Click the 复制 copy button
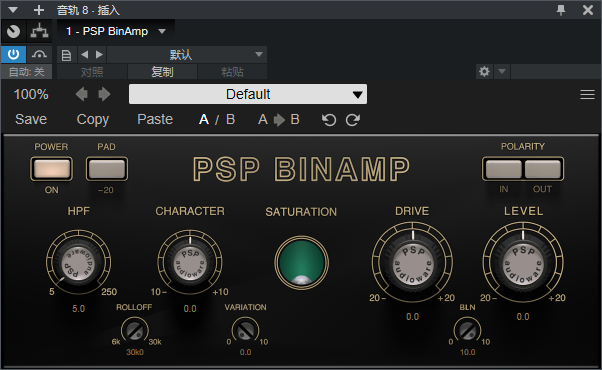 click(162, 72)
